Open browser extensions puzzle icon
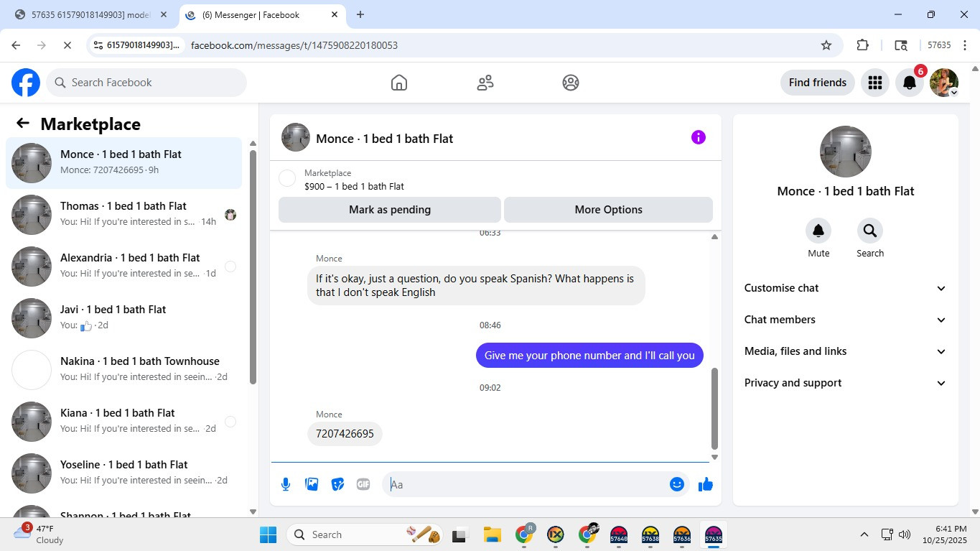This screenshot has width=980, height=551. pyautogui.click(x=863, y=45)
